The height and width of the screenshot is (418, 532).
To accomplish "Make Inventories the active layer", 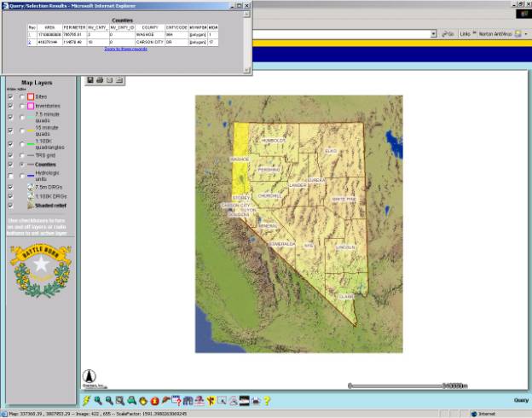I will 22,105.
